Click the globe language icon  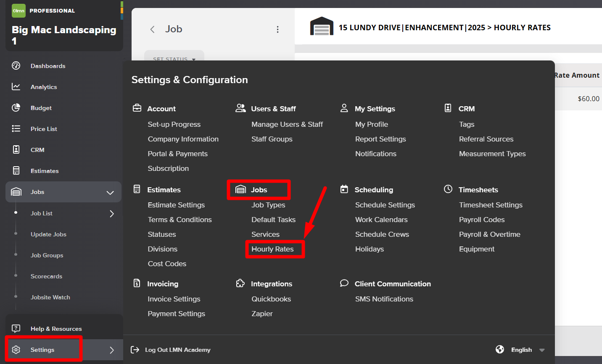coord(500,349)
